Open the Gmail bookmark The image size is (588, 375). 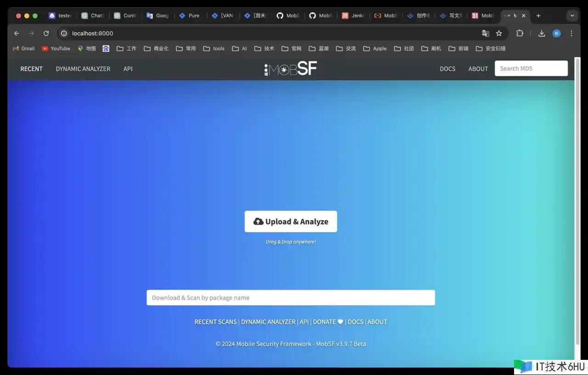point(24,48)
